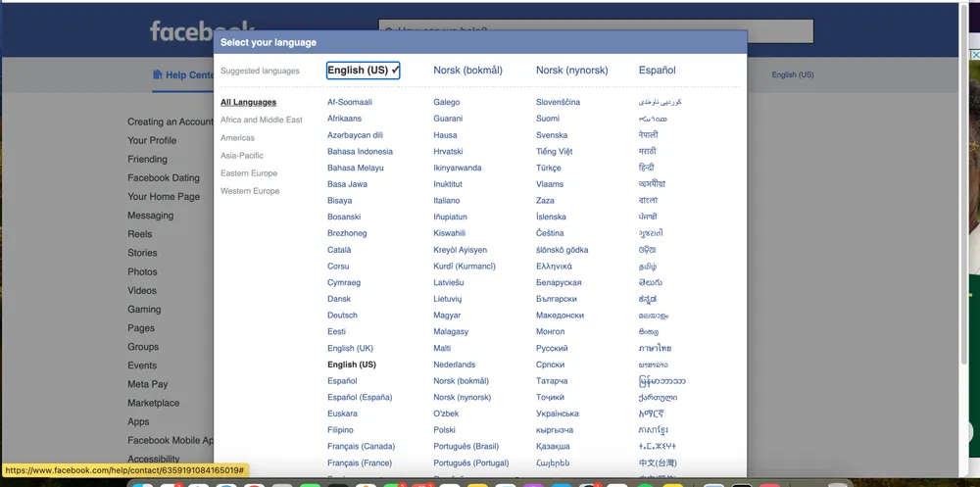The height and width of the screenshot is (487, 980).
Task: Choose Deutsch from the language list
Action: pyautogui.click(x=342, y=316)
